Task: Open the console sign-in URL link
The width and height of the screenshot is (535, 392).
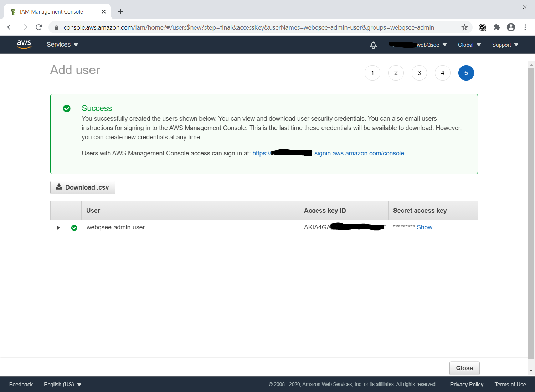Action: pyautogui.click(x=328, y=153)
